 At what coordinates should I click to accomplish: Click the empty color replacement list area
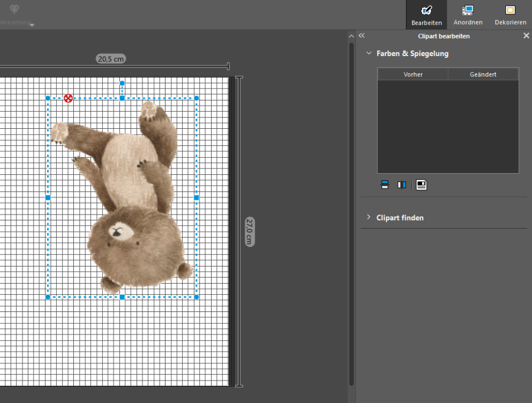pyautogui.click(x=447, y=126)
